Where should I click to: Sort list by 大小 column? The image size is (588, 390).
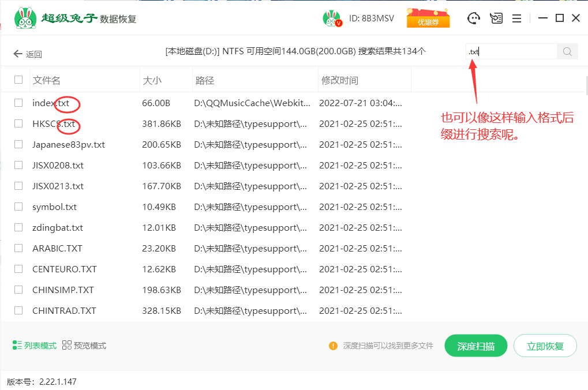(152, 81)
